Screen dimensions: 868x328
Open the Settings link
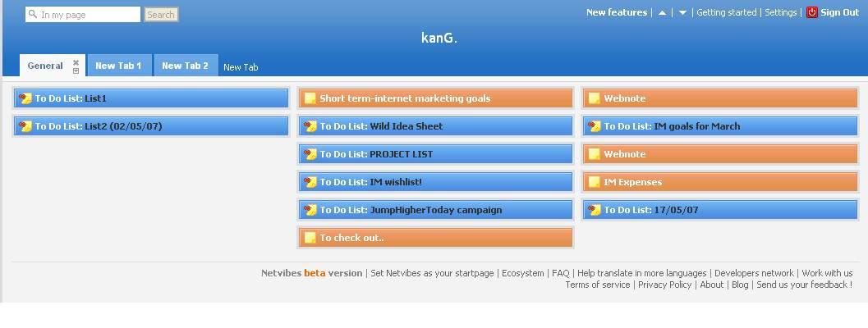click(780, 12)
